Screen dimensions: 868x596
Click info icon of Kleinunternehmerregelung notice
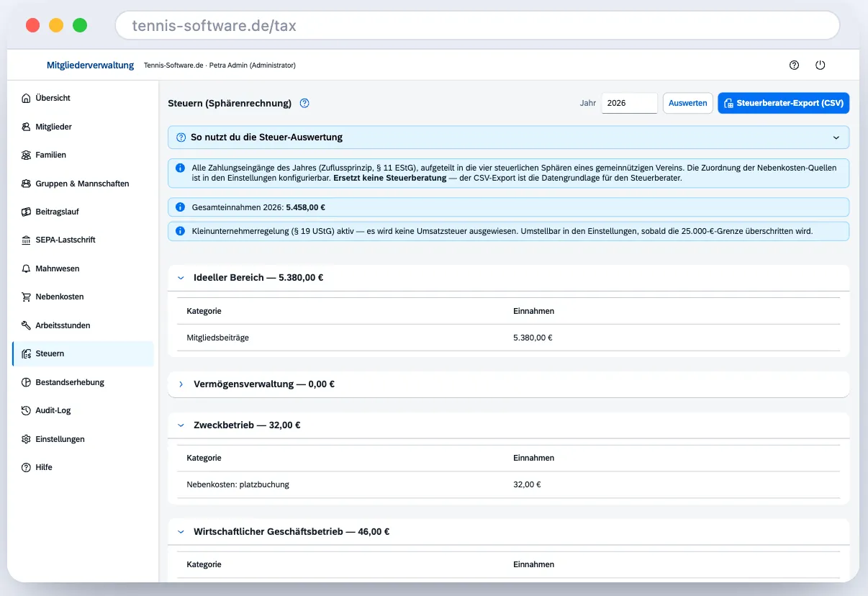(181, 232)
